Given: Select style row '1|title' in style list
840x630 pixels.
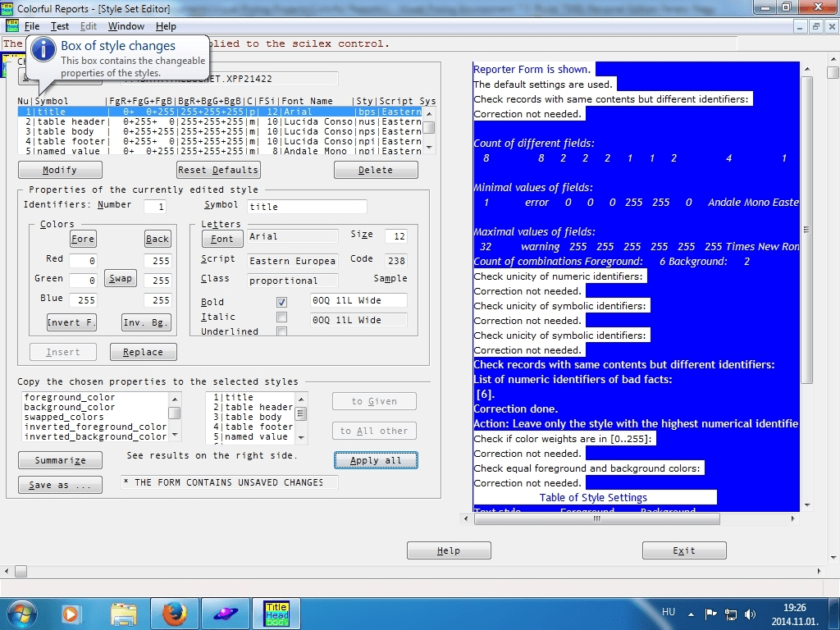Looking at the screenshot, I should [x=220, y=112].
